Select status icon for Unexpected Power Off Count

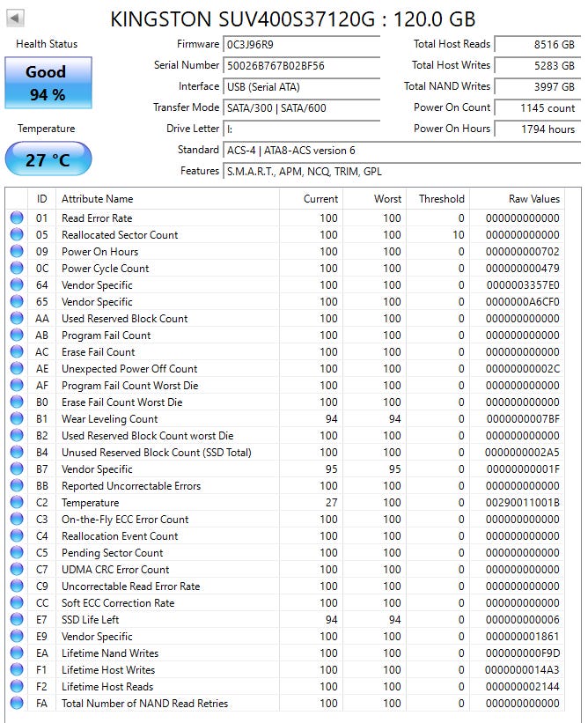pos(17,368)
